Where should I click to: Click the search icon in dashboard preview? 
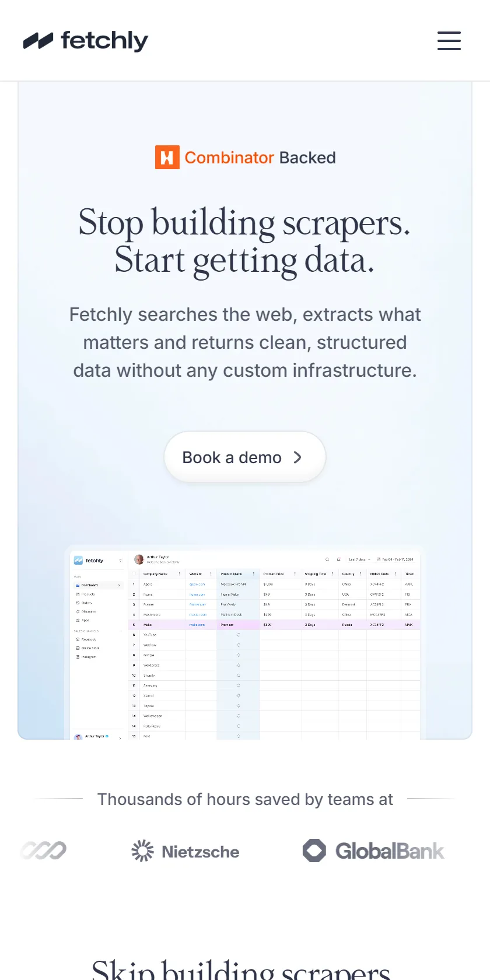[x=327, y=559]
